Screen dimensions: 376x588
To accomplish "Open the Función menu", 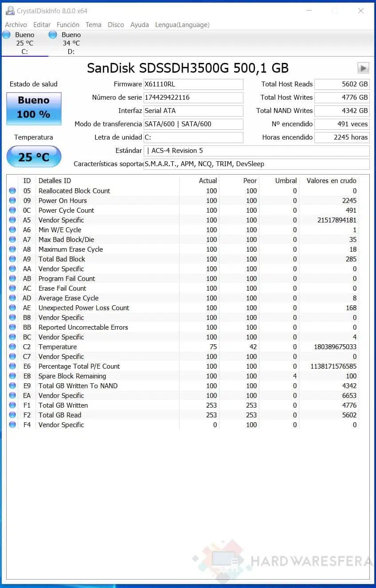I will click(68, 25).
